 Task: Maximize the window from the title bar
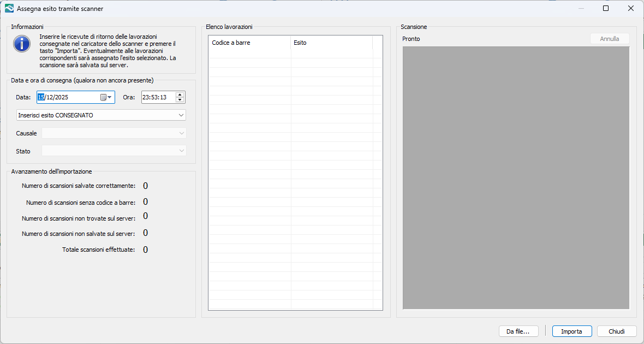[x=606, y=9]
